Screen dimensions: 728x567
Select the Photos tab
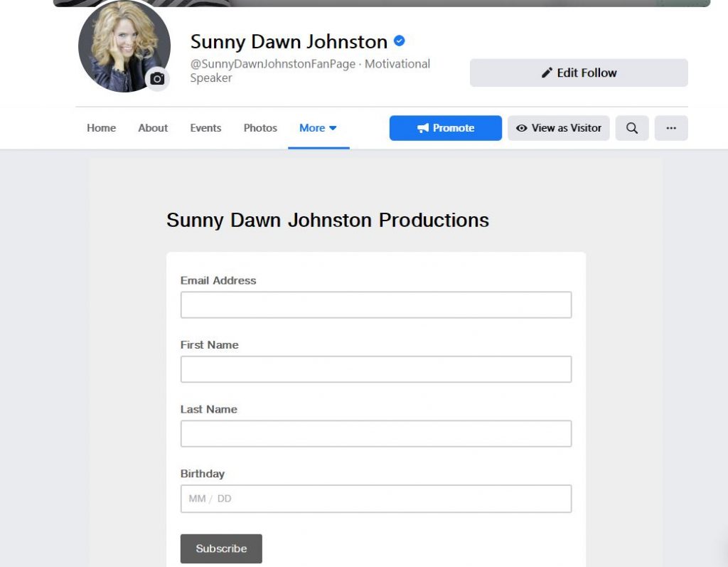pyautogui.click(x=260, y=128)
